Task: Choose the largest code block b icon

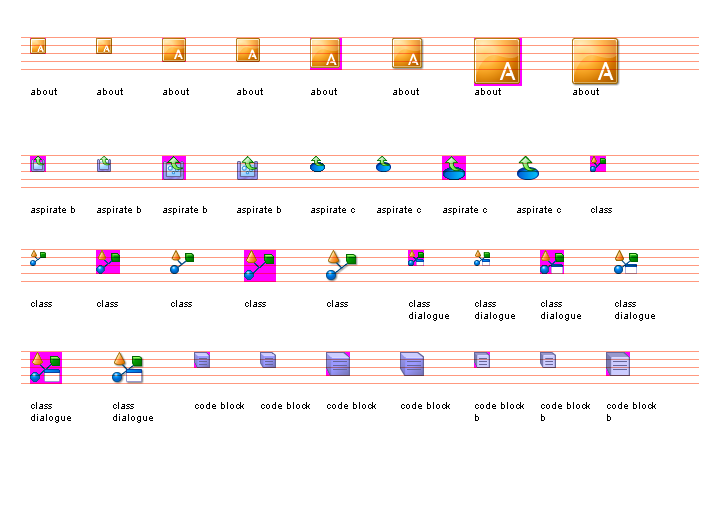Action: pyautogui.click(x=618, y=363)
